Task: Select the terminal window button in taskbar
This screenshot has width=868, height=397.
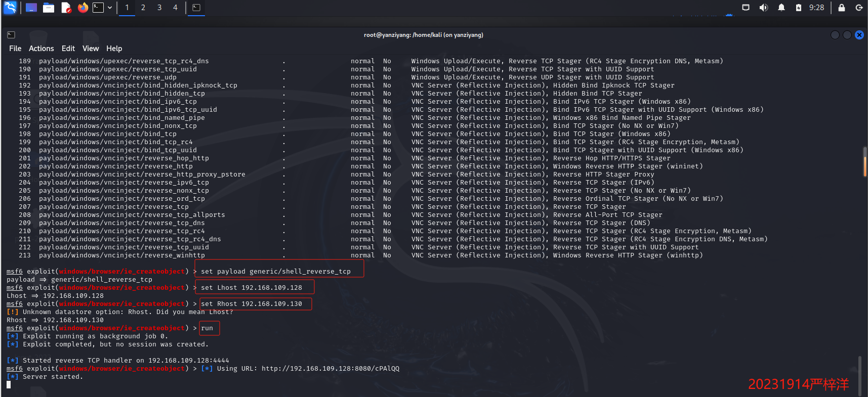Action: coord(196,8)
